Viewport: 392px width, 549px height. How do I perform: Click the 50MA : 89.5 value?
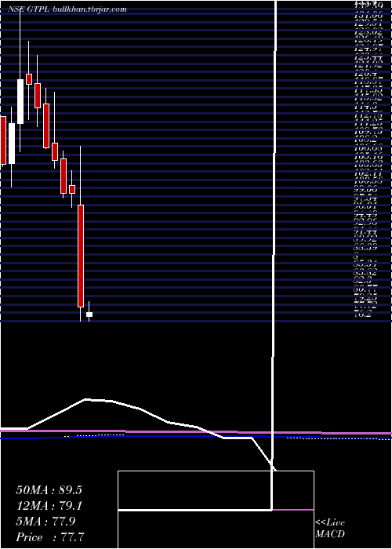pyautogui.click(x=49, y=490)
